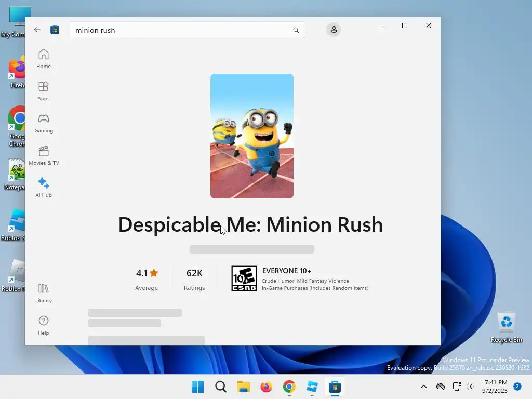Image resolution: width=532 pixels, height=399 pixels.
Task: Open File Explorer from the taskbar
Action: [x=243, y=387]
